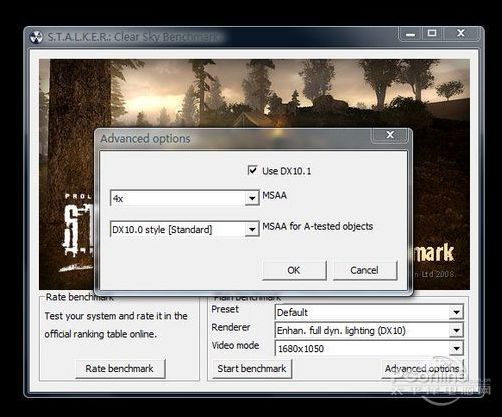Open the MSAA 4x dropdown arrow

[x=252, y=198]
